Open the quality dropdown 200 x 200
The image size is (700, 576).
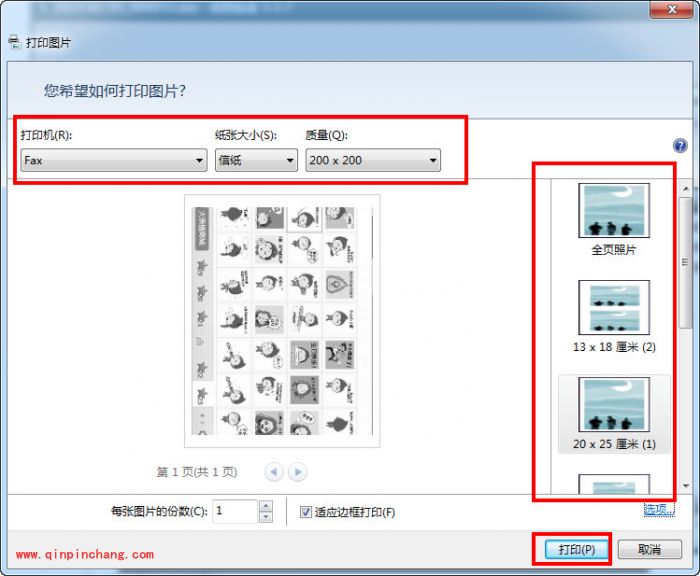coord(373,160)
